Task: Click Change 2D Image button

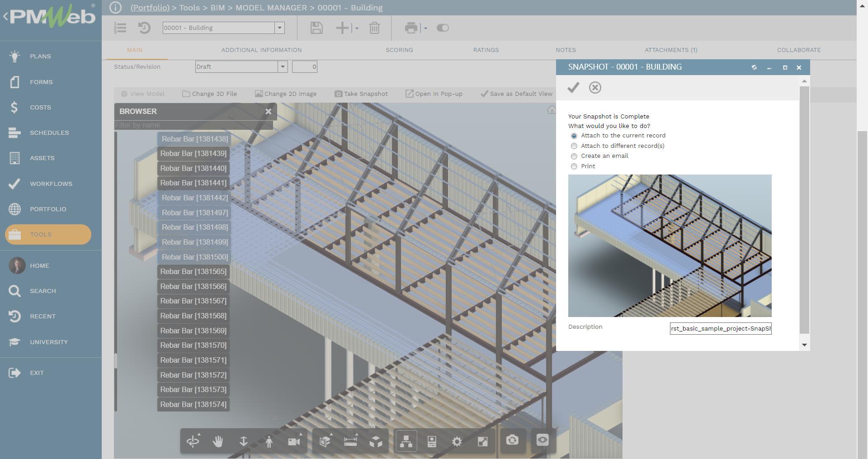Action: [x=286, y=94]
